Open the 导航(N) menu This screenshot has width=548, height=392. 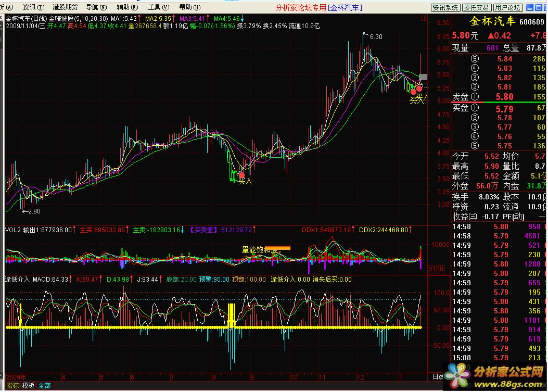tap(96, 7)
